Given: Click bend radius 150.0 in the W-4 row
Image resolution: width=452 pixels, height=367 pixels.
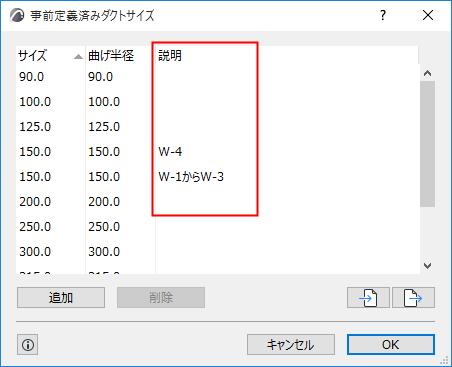Looking at the screenshot, I should [x=104, y=152].
